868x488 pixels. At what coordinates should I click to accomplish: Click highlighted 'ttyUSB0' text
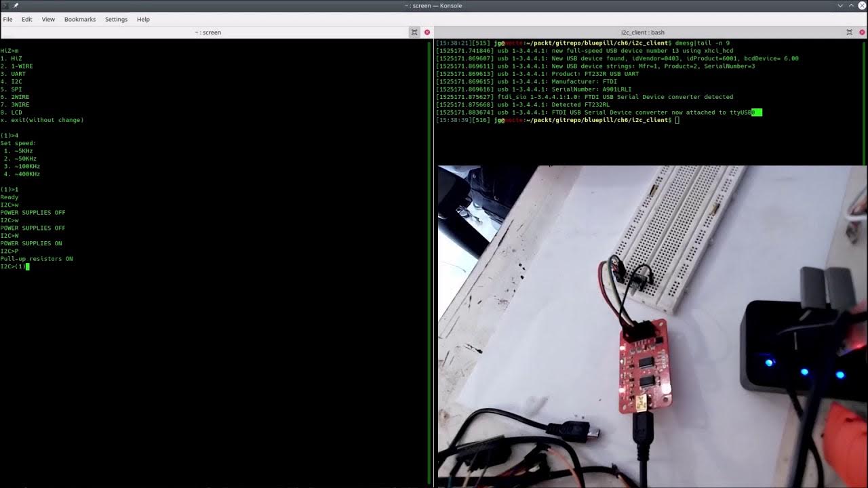click(x=746, y=113)
